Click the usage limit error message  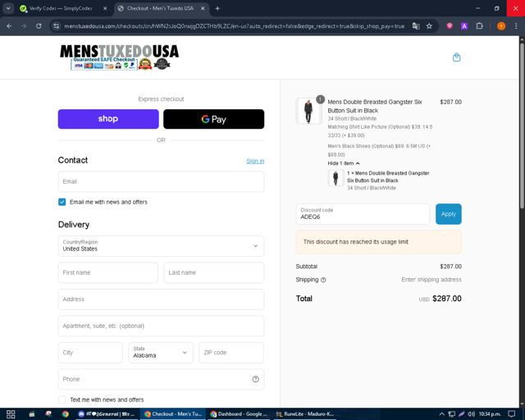coord(379,242)
